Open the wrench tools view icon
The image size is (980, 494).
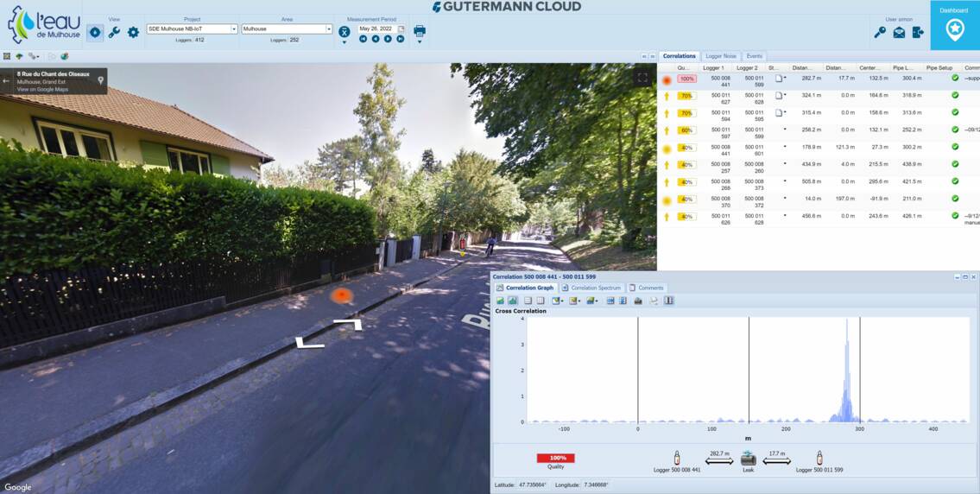114,32
